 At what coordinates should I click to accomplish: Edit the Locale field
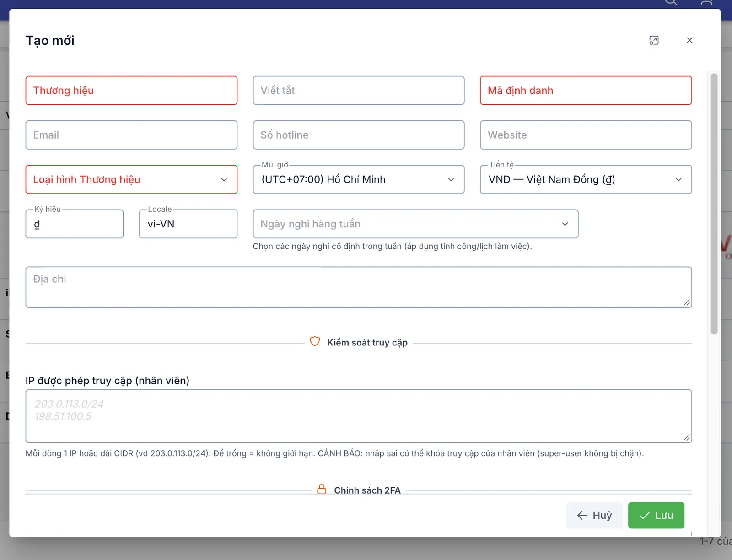coord(188,224)
